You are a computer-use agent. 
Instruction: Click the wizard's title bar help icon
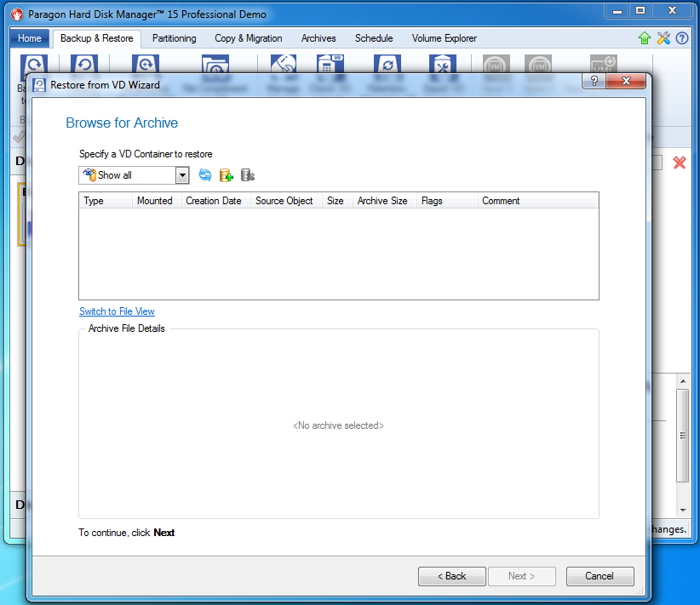coord(593,81)
